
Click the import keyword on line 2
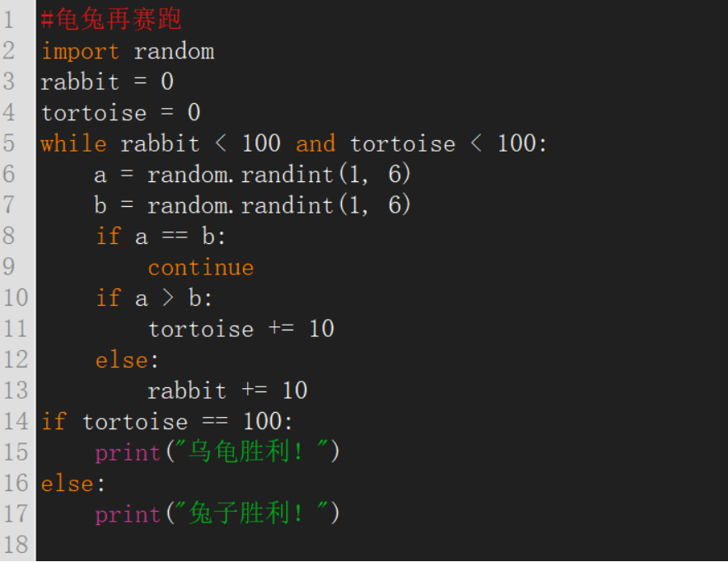81,51
